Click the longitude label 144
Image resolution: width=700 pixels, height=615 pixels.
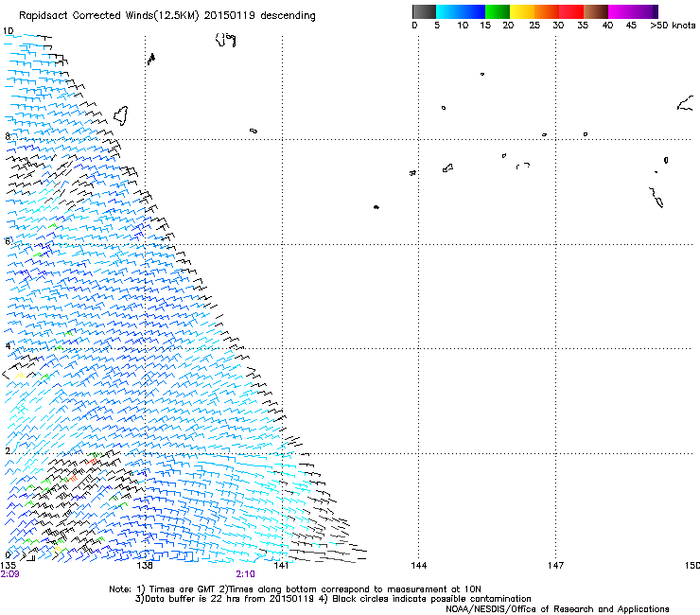418,566
